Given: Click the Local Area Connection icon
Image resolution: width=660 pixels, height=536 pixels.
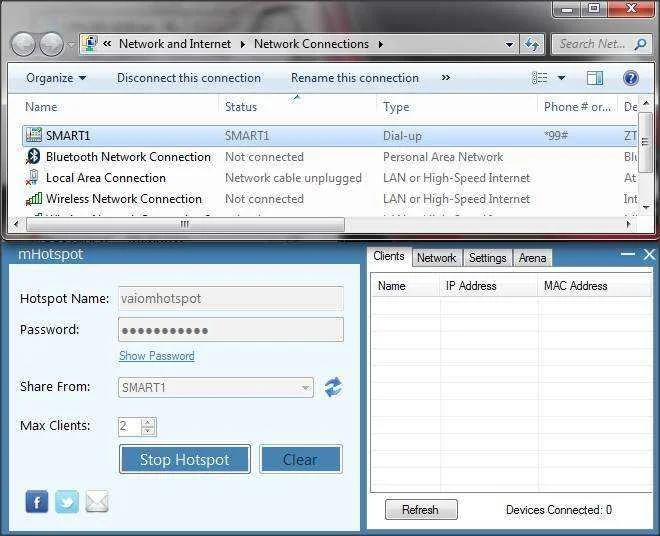Looking at the screenshot, I should pyautogui.click(x=33, y=178).
